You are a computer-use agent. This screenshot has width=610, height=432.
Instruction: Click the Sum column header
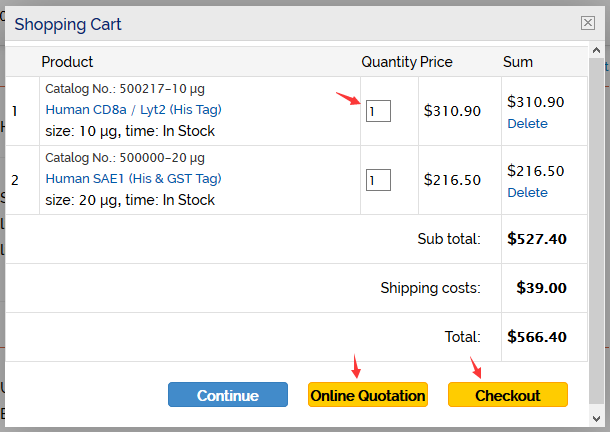tap(517, 62)
